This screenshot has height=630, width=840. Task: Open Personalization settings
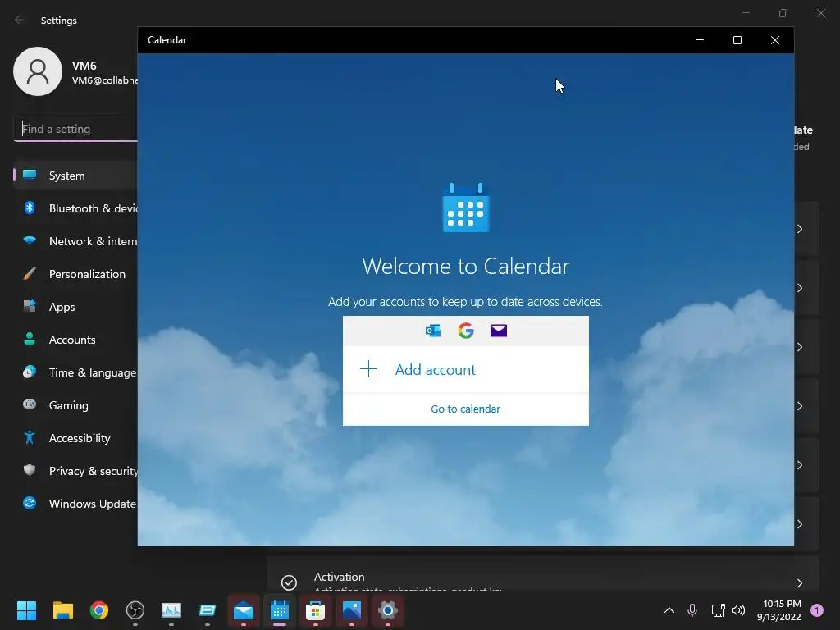[x=75, y=274]
